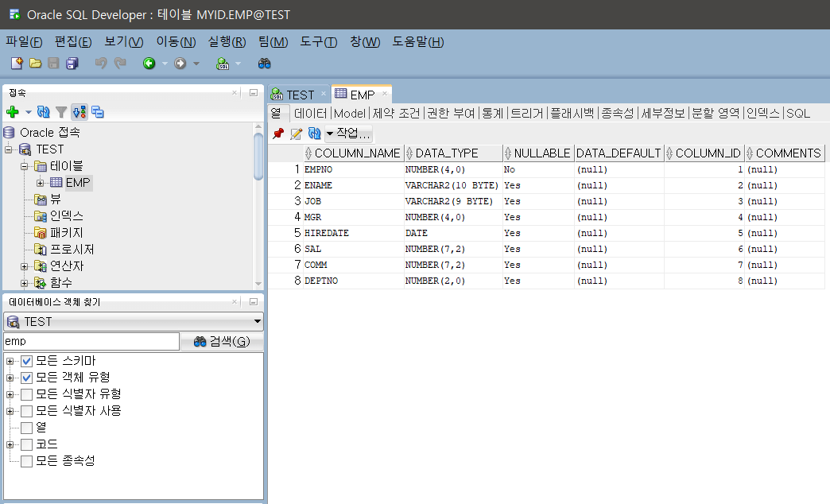Click the New file toolbar icon
The image size is (830, 504).
[17, 64]
